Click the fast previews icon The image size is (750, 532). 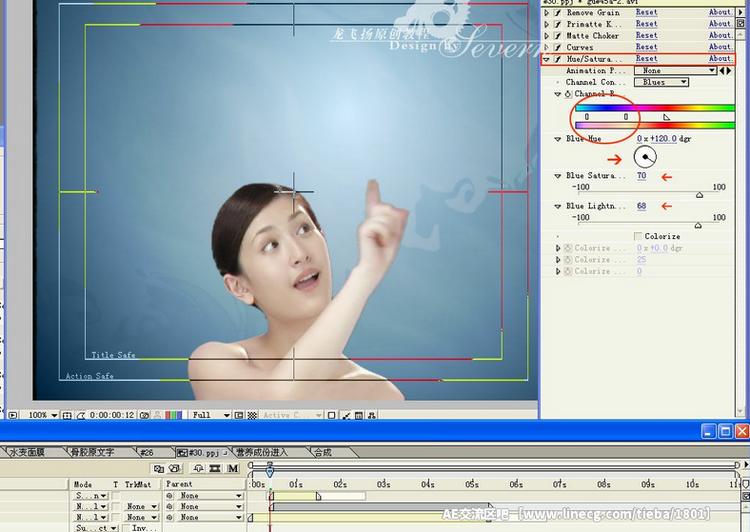coord(346,415)
